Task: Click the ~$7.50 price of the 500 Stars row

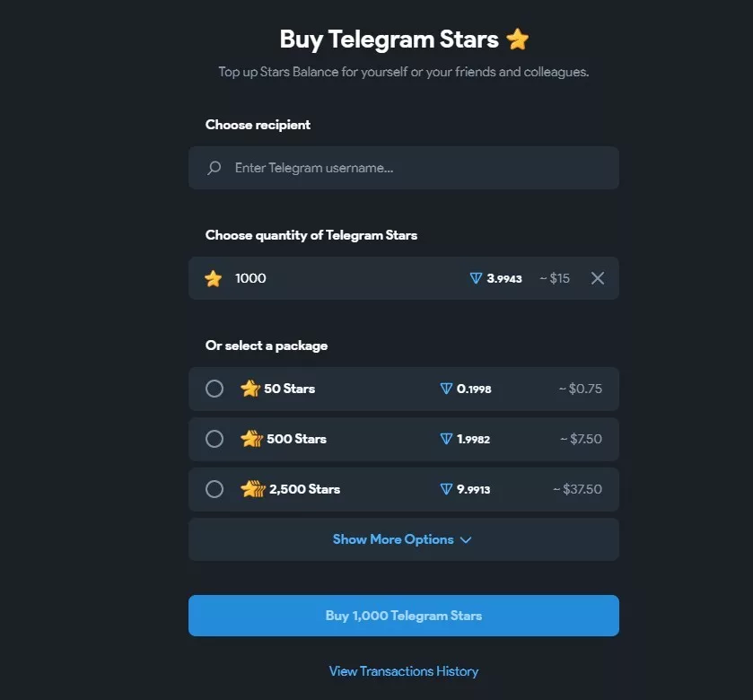Action: click(x=581, y=439)
